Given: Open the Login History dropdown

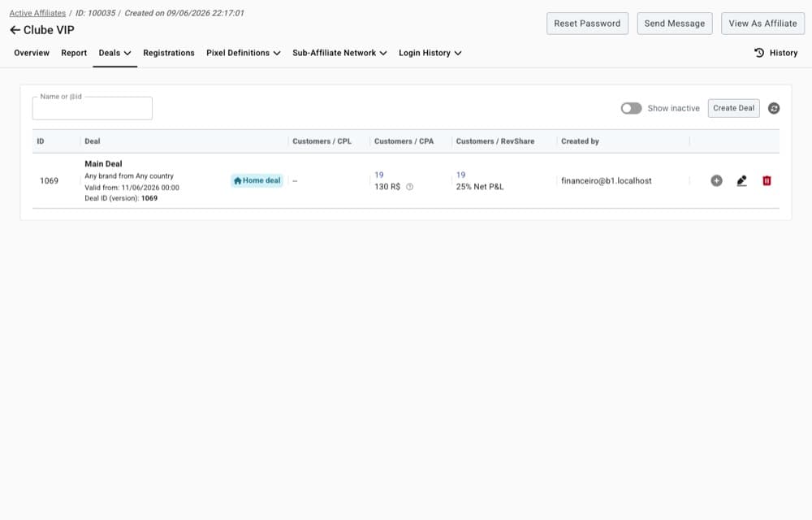Looking at the screenshot, I should point(430,53).
